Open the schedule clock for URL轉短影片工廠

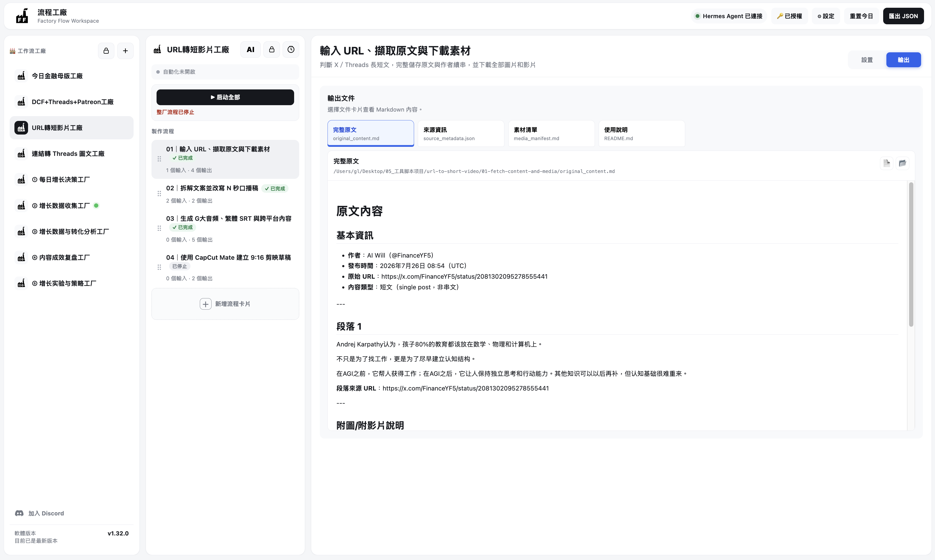coord(291,49)
